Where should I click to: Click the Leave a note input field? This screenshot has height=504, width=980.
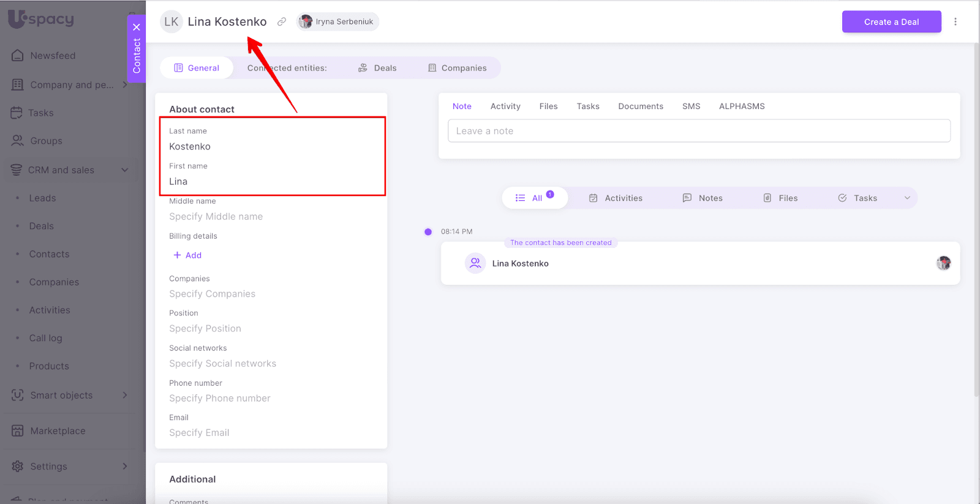[699, 131]
